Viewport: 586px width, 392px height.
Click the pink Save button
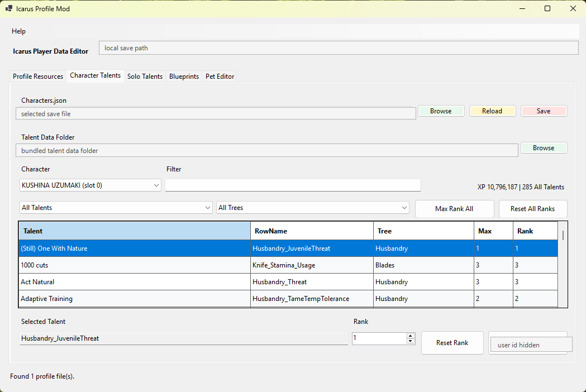coord(544,111)
